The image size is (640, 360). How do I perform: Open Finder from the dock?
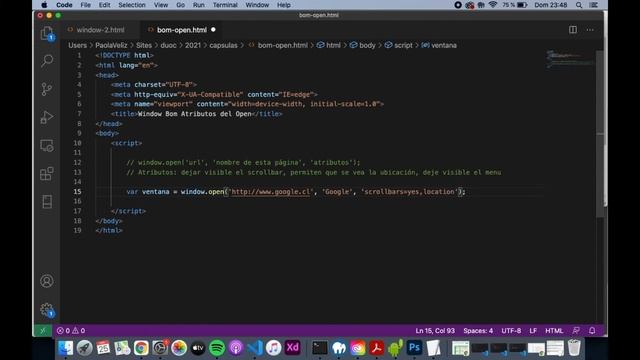[65, 348]
